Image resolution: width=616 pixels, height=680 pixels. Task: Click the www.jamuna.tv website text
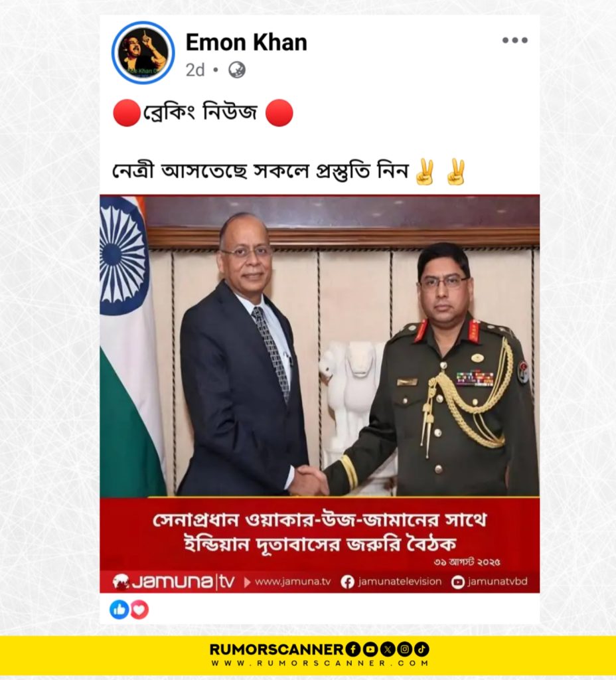tap(293, 582)
